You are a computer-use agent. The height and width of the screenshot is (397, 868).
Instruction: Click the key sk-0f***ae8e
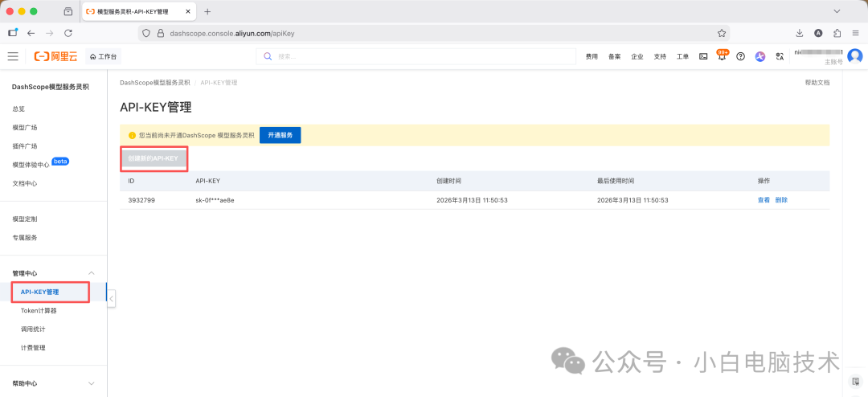point(215,200)
